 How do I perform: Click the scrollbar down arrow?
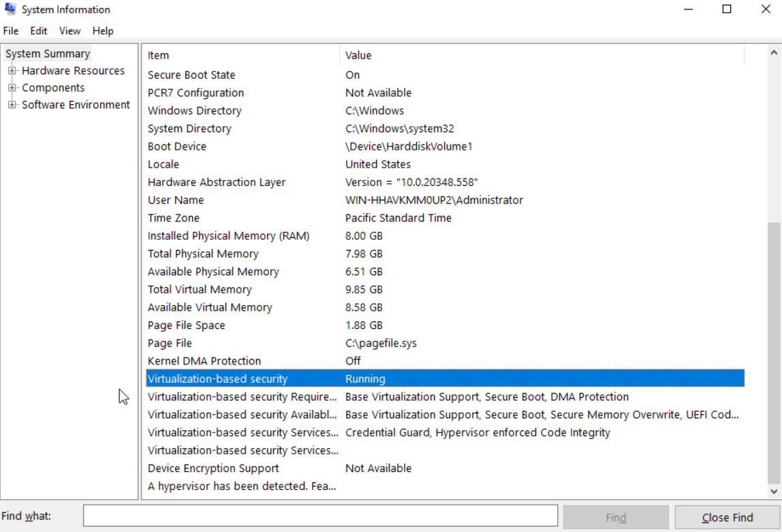(774, 491)
